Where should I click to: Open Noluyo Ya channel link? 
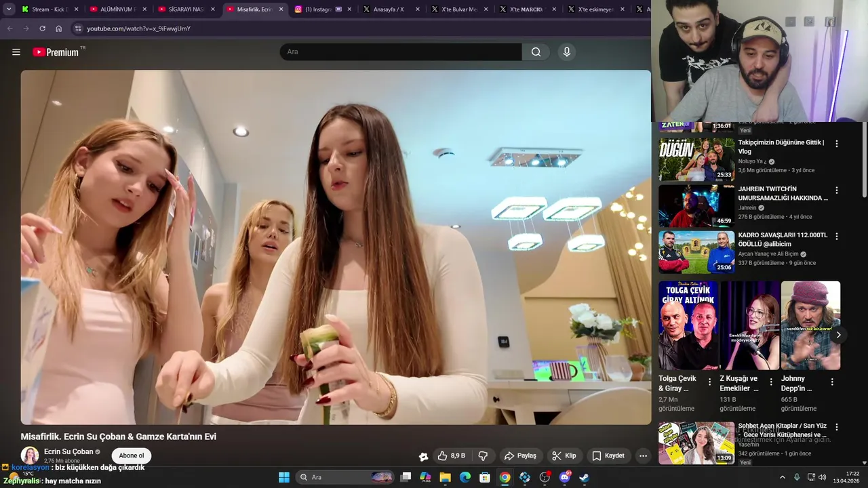point(752,161)
